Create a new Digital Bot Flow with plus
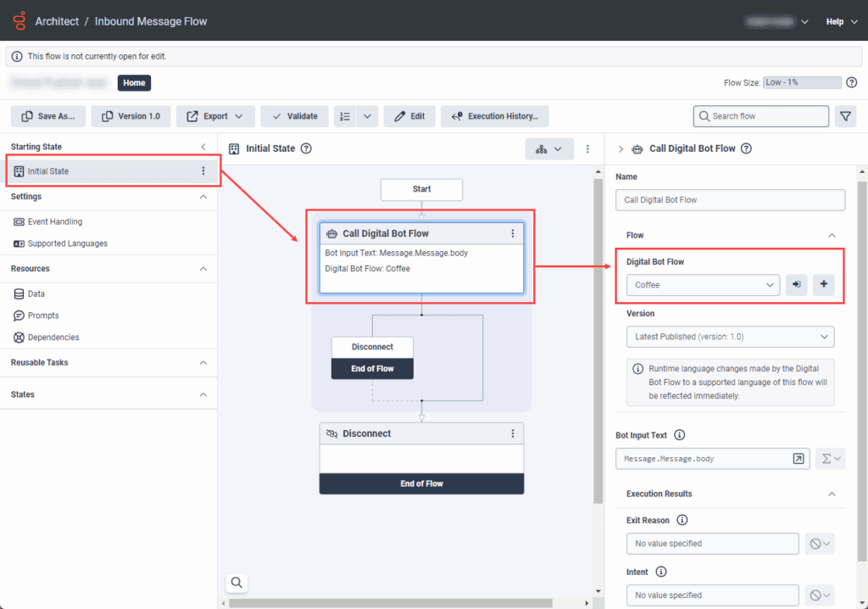 point(823,285)
